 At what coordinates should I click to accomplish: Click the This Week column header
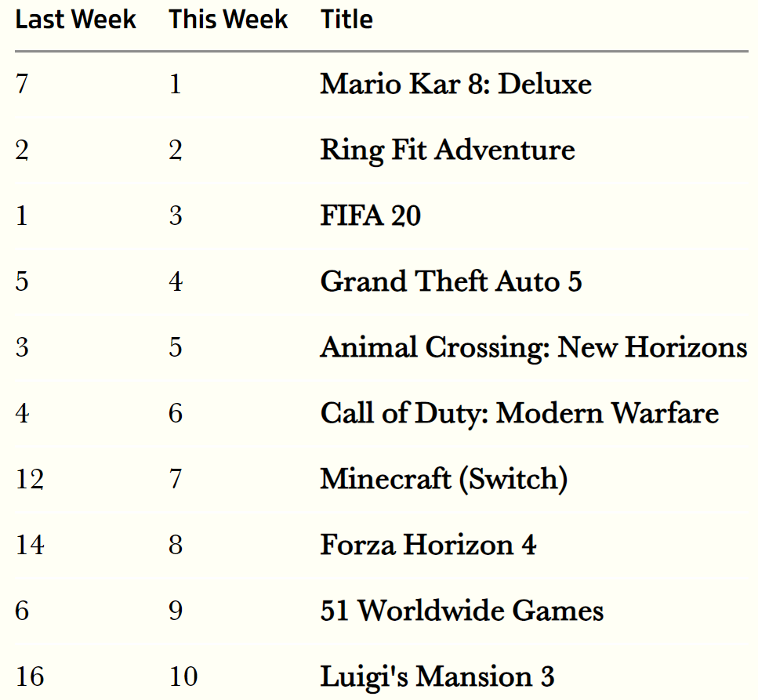(x=228, y=20)
